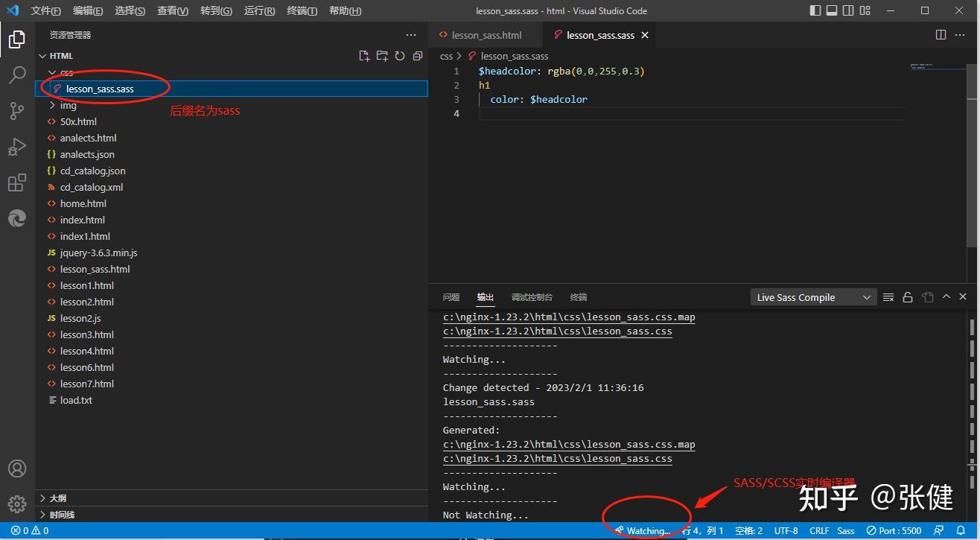Open the 终端(T) menu
Screen dimensions: 980x540
pos(302,10)
